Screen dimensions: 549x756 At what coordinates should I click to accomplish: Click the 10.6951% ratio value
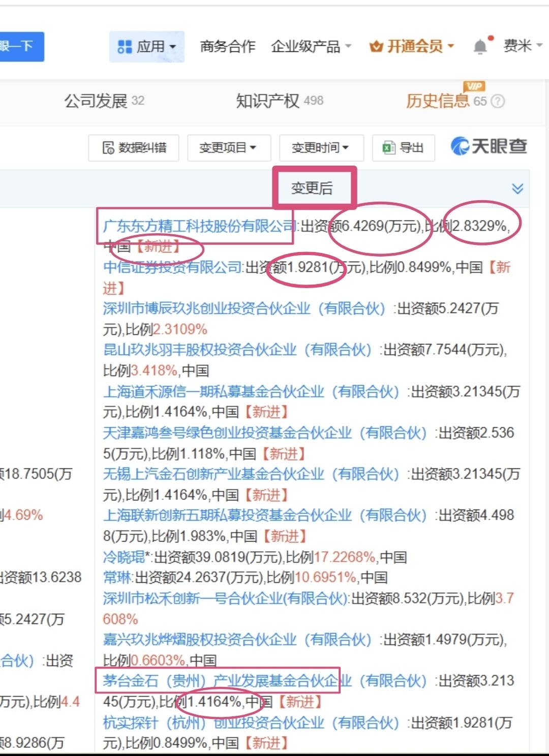pyautogui.click(x=325, y=578)
